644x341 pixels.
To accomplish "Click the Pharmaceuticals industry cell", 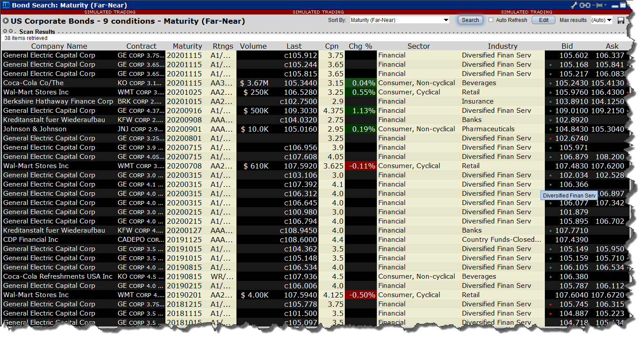I will pos(503,129).
